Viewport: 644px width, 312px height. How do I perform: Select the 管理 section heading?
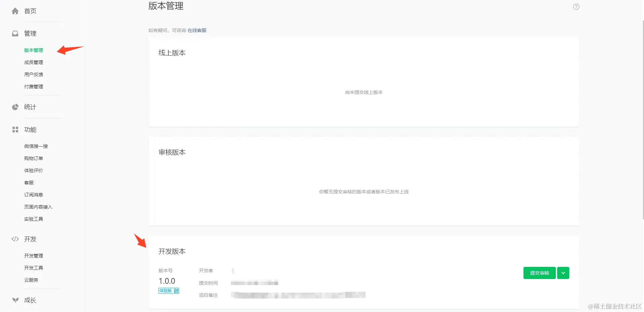click(30, 34)
